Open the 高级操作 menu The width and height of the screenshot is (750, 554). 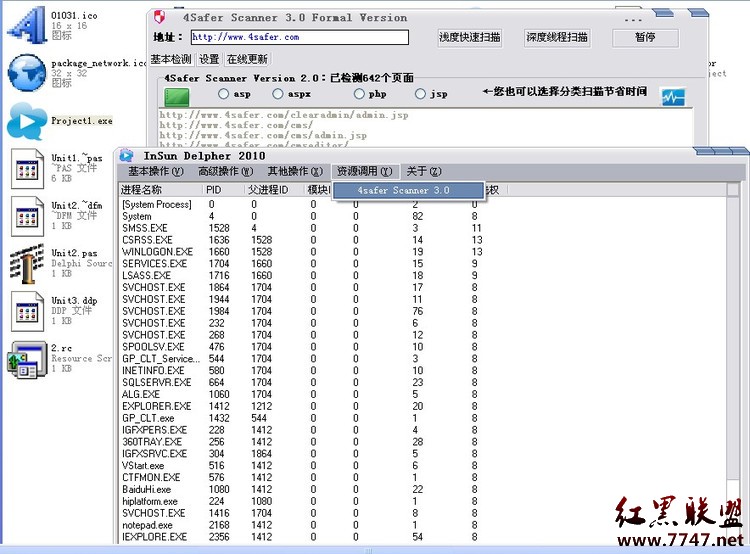[225, 171]
